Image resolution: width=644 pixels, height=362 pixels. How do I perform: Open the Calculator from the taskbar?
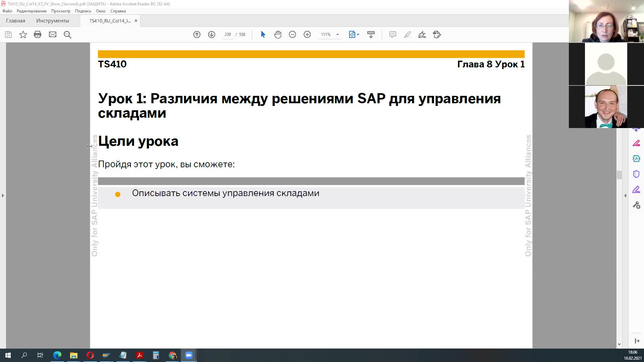click(156, 355)
